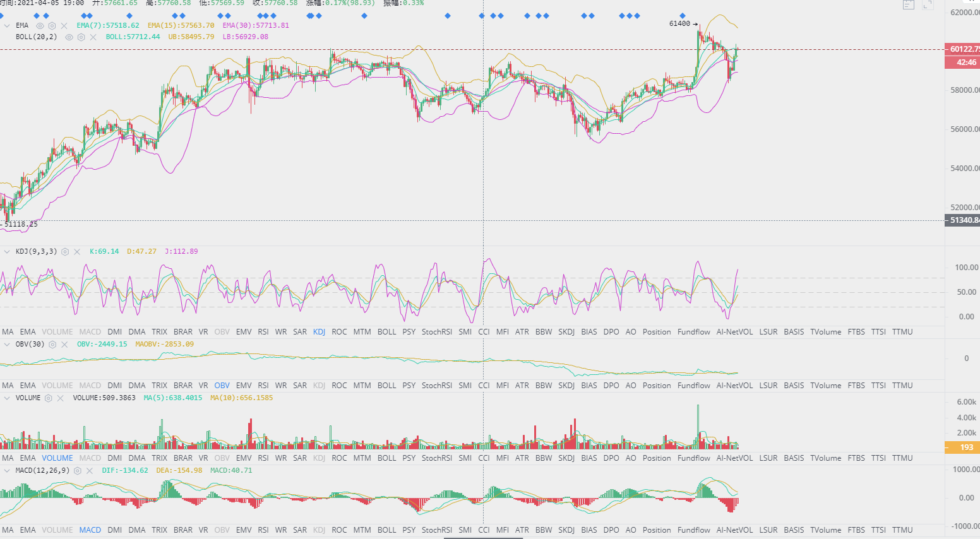This screenshot has width=980, height=539.
Task: Click the EMA(7):57518.62 legend value
Action: coord(108,26)
